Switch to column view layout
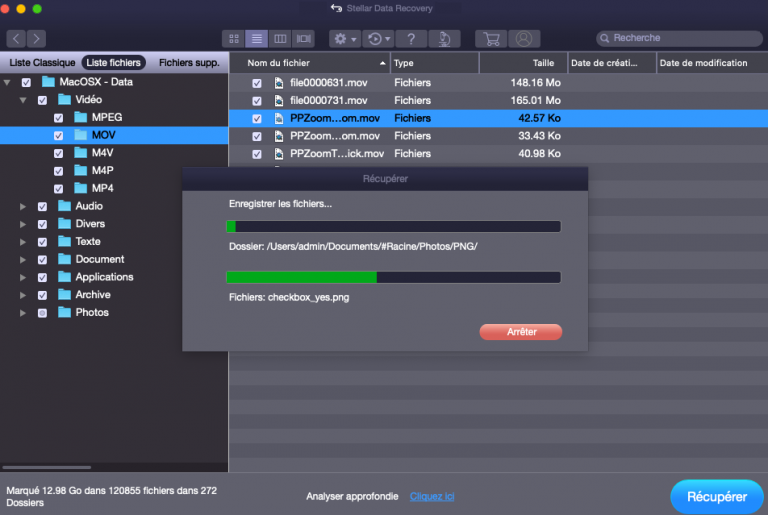This screenshot has height=515, width=768. tap(280, 39)
